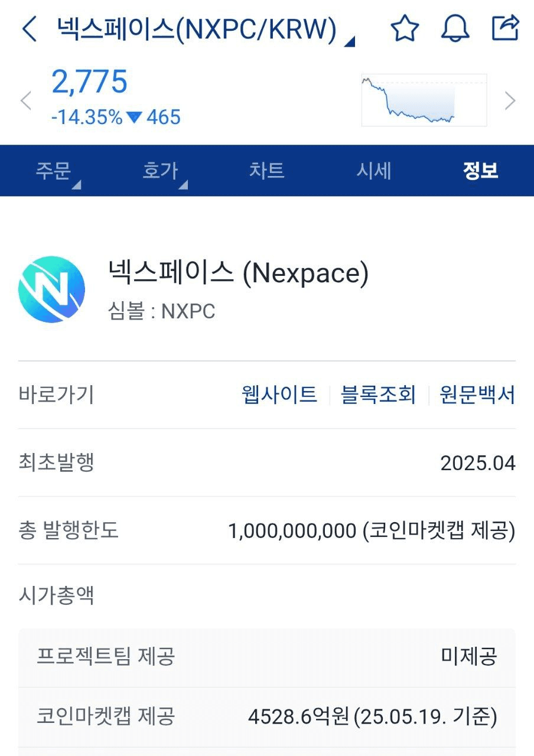
Task: Open the mini price chart thumbnail
Action: [x=424, y=100]
